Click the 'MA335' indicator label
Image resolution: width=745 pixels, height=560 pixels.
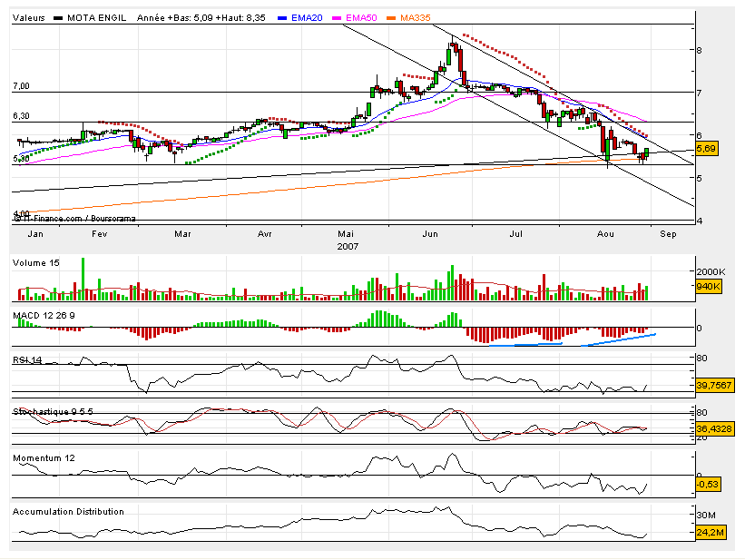tap(416, 18)
